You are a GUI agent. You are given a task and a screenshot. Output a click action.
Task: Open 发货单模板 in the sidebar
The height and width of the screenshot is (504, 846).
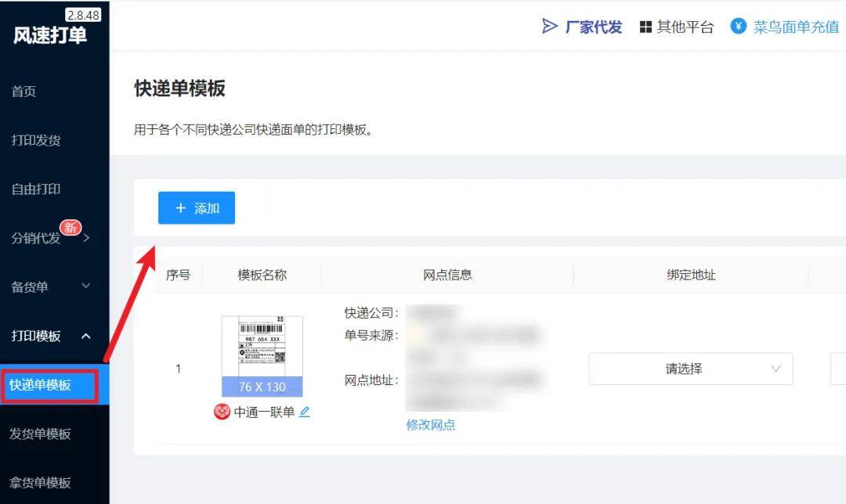coord(40,434)
